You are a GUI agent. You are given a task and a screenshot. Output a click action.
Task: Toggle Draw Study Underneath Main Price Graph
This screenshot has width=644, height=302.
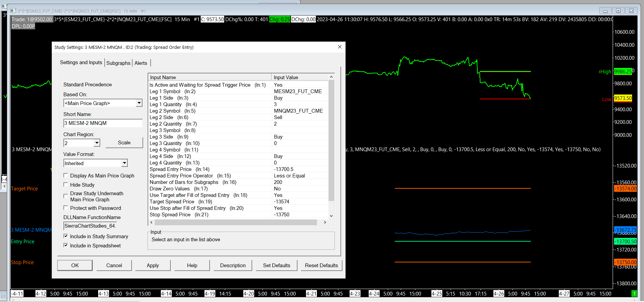(x=65, y=196)
